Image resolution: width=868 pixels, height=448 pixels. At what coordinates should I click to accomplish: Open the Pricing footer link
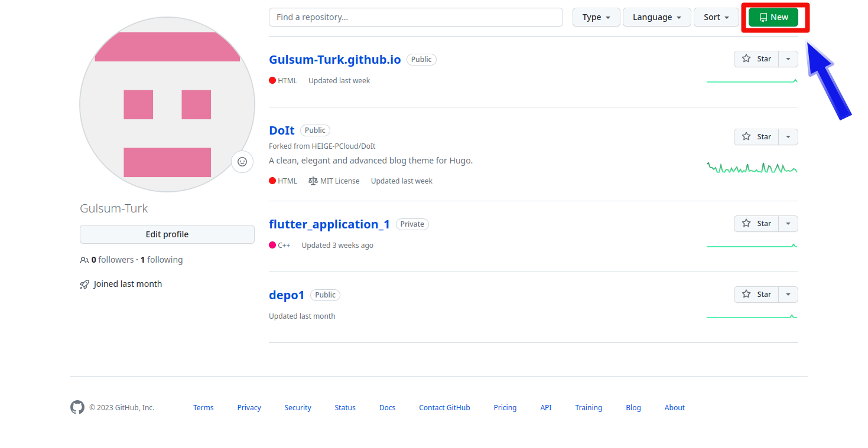tap(505, 408)
